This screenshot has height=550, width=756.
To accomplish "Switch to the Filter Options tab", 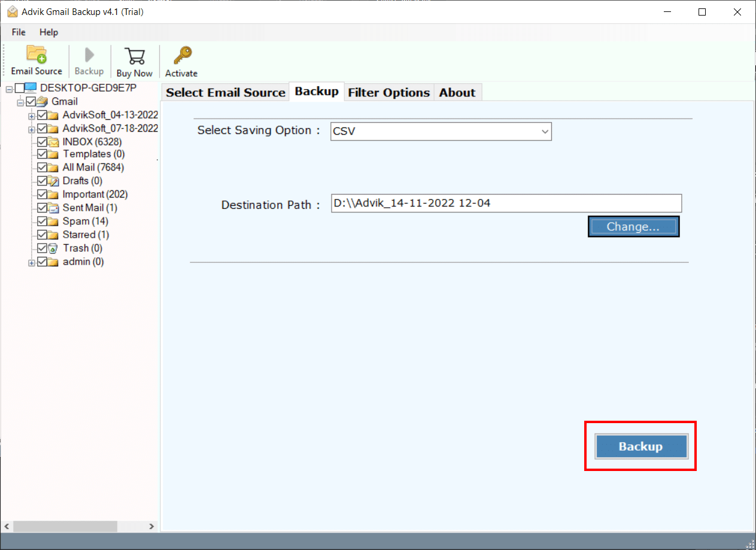I will [389, 92].
